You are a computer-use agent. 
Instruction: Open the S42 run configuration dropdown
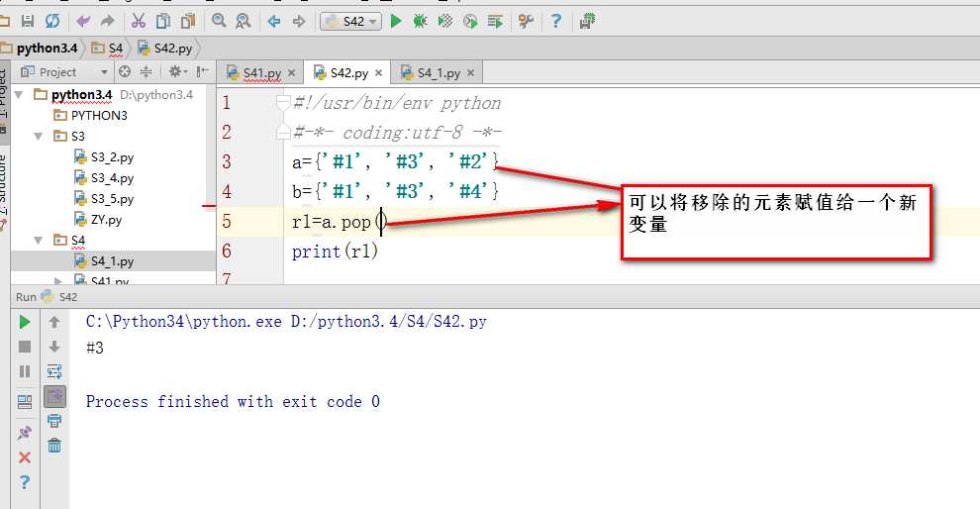(x=351, y=21)
